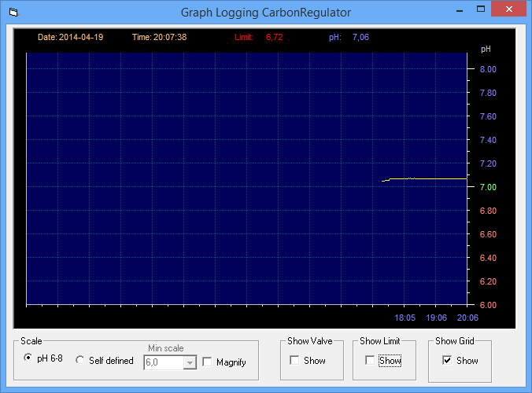Click the 7.80 axis label
Viewport: 532px width, 393px height.
click(x=488, y=93)
